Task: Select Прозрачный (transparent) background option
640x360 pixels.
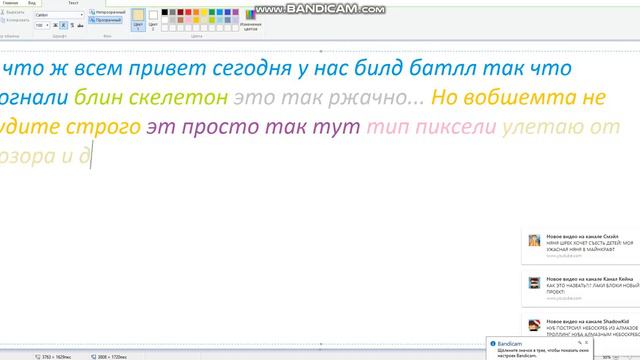Action: (105, 20)
